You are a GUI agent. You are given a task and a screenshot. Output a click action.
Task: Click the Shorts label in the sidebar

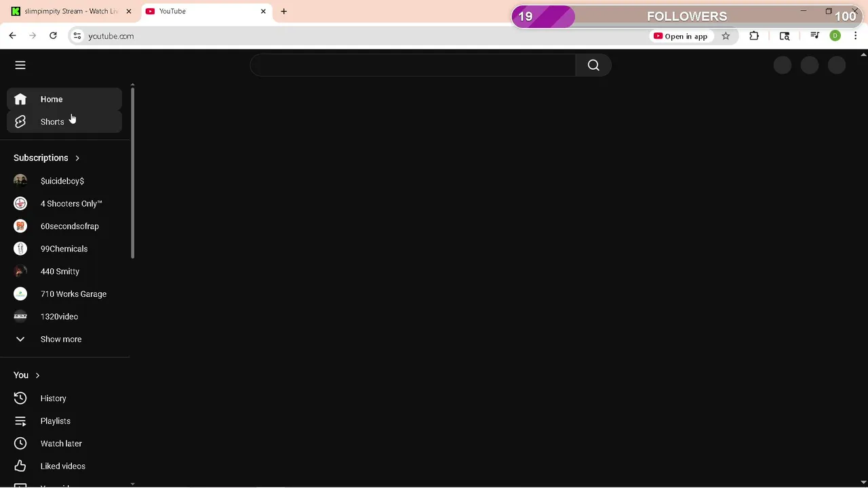(x=52, y=122)
